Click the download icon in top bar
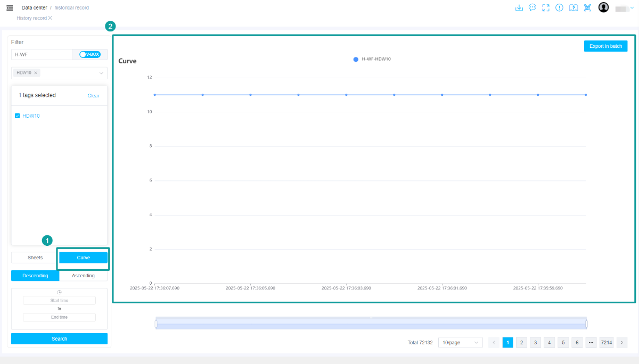This screenshot has width=639, height=364. tap(519, 8)
